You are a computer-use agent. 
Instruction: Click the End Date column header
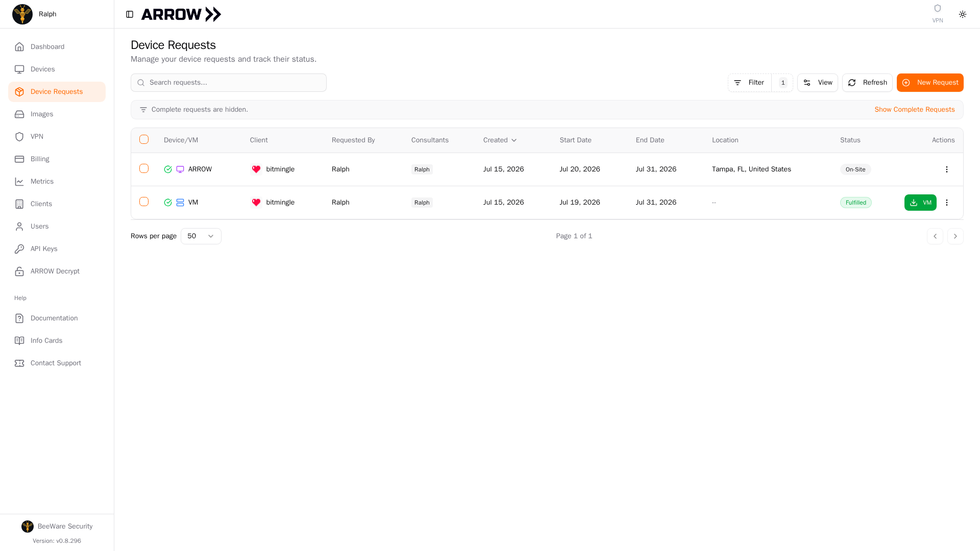click(650, 140)
